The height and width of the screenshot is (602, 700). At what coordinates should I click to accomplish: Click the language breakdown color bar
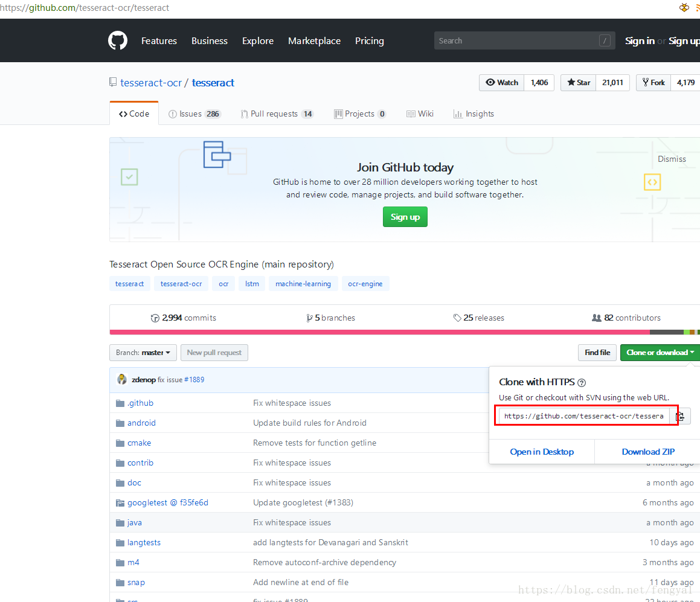(405, 332)
